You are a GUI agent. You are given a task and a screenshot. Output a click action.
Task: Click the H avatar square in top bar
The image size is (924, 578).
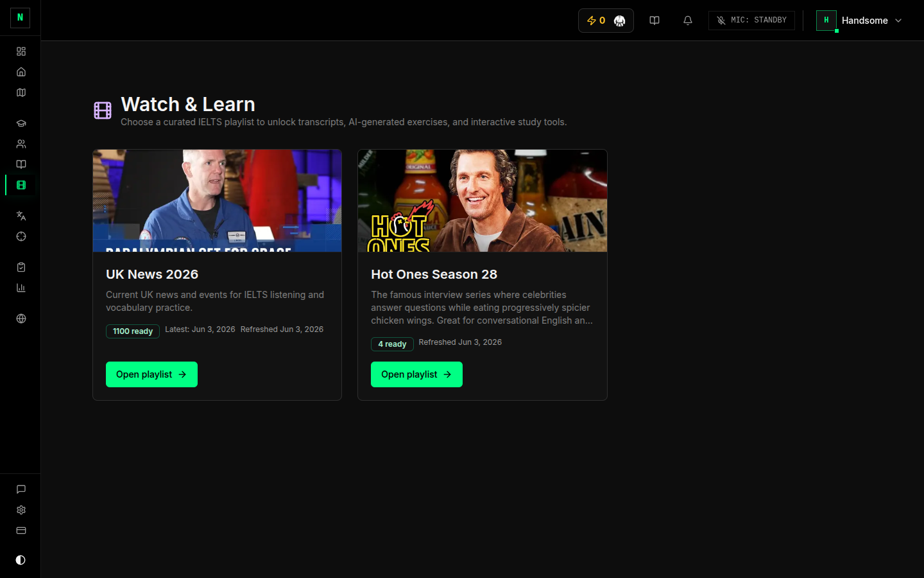(x=826, y=21)
